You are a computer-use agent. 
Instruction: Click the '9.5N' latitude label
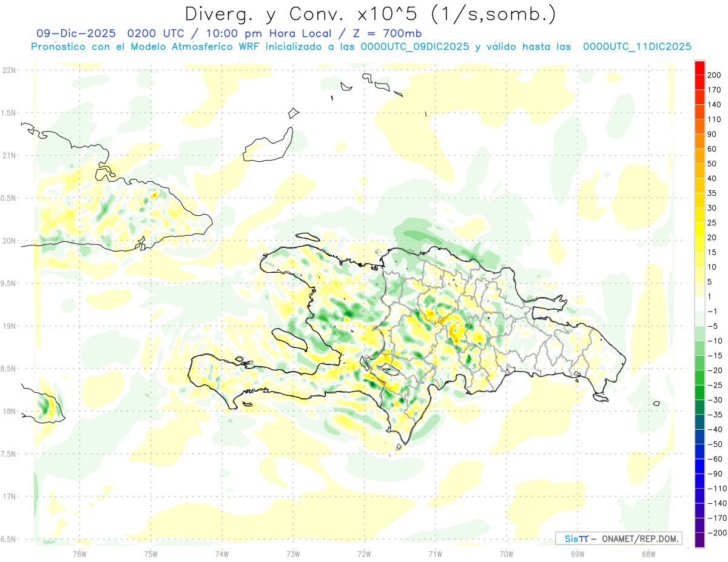9,283
